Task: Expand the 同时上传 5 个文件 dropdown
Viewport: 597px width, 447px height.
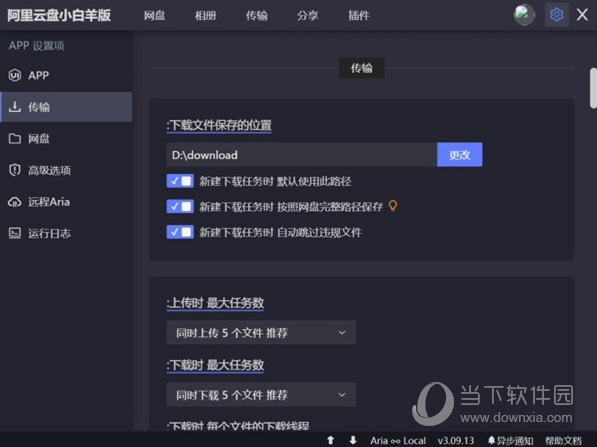Action: pos(261,332)
